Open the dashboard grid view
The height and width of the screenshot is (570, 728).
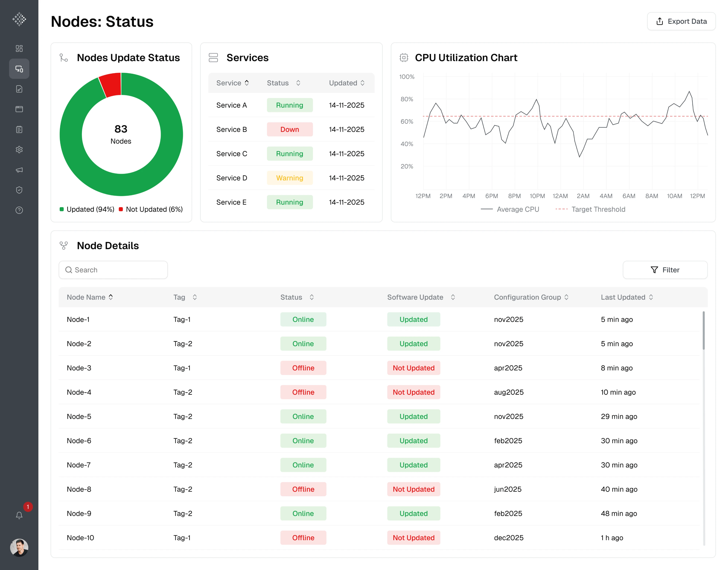(19, 48)
